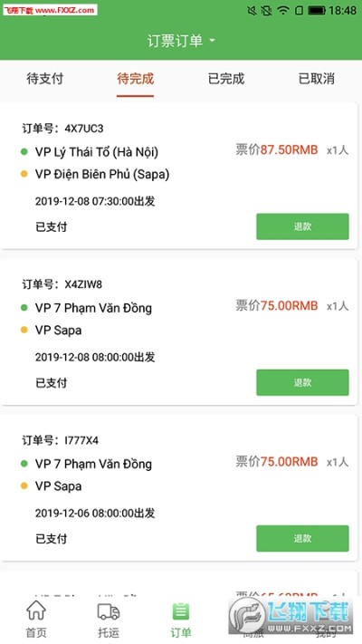Screen dimensions: 362x644
Task: Switch to the 已完成 tab
Action: (226, 79)
